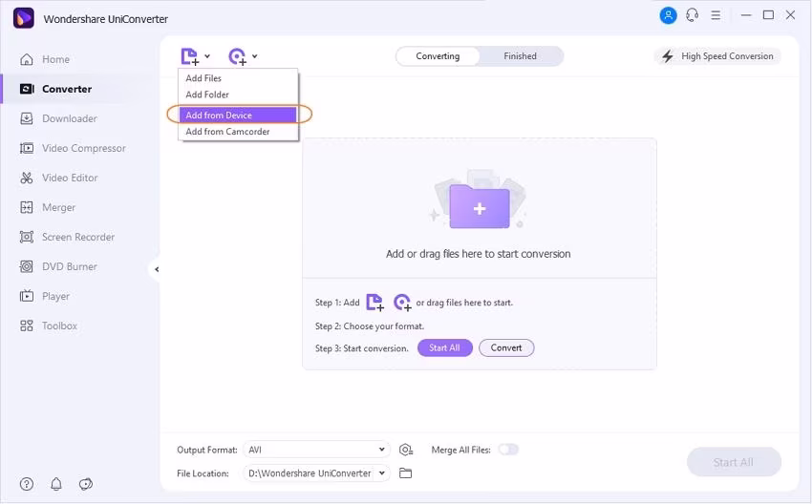Image resolution: width=812 pixels, height=504 pixels.
Task: Open the notifications bell icon
Action: point(56,484)
